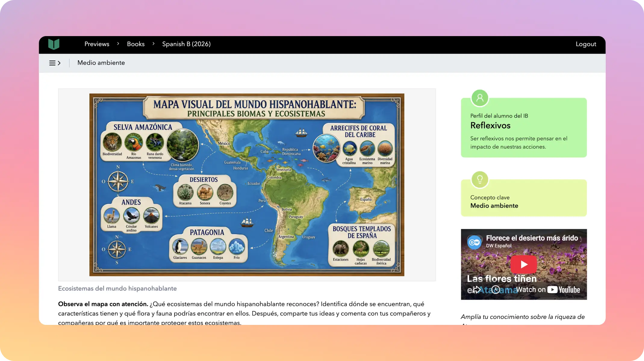The image size is (644, 361).
Task: Click the Amplía tu conocimiento italic text
Action: pos(522,317)
